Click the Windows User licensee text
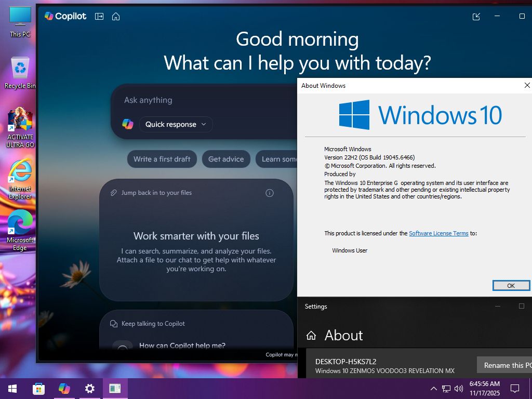 (350, 250)
